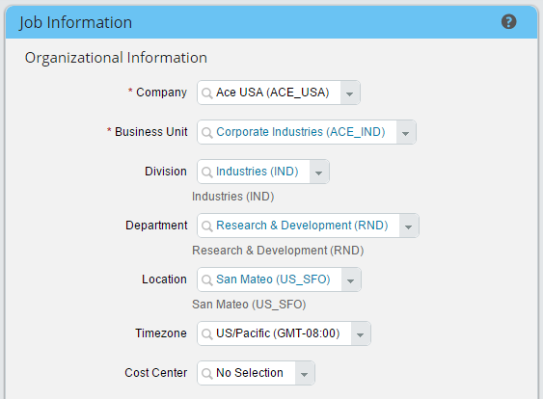Click the Organizational Information section heading

point(116,58)
